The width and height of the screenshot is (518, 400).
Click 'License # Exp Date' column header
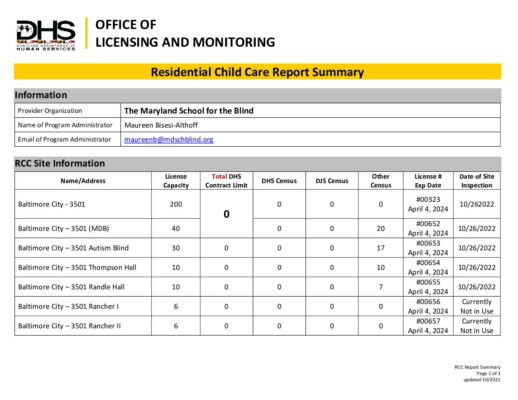click(428, 181)
